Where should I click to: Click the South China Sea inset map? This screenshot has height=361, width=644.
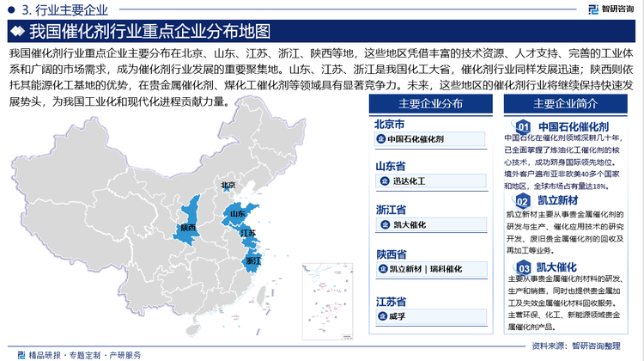click(x=327, y=302)
